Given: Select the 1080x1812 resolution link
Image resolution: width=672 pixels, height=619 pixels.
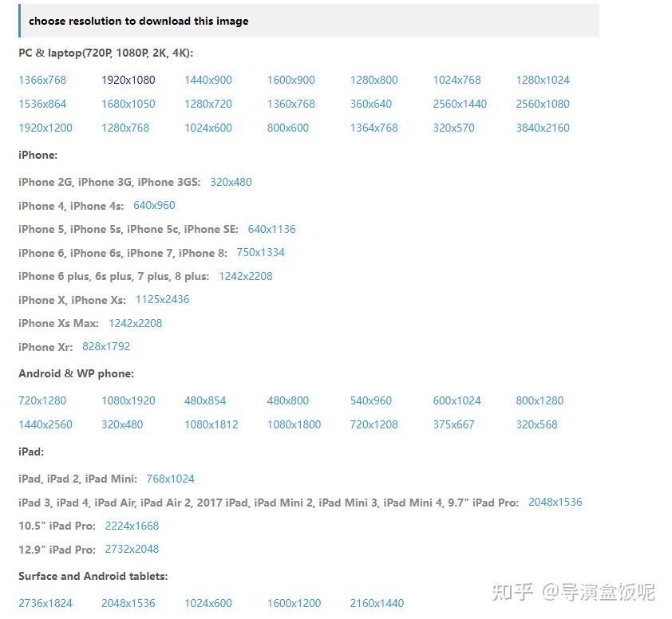Looking at the screenshot, I should pos(211,425).
